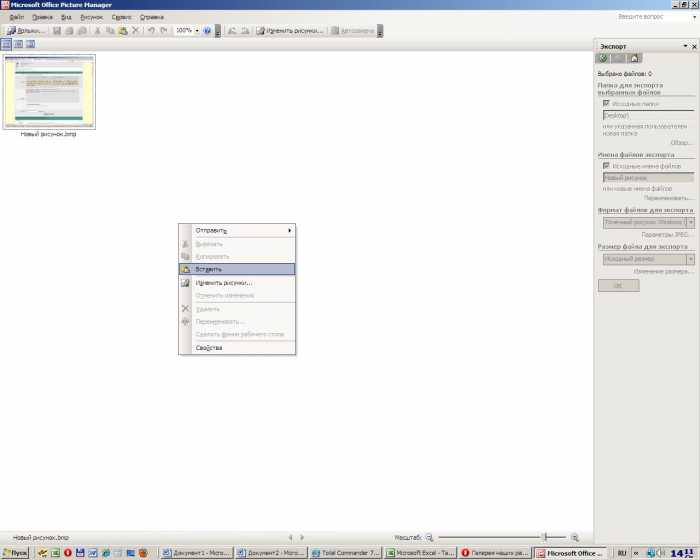This screenshot has height=560, width=700.
Task: Click the home icon in Export pane
Action: coord(634,58)
